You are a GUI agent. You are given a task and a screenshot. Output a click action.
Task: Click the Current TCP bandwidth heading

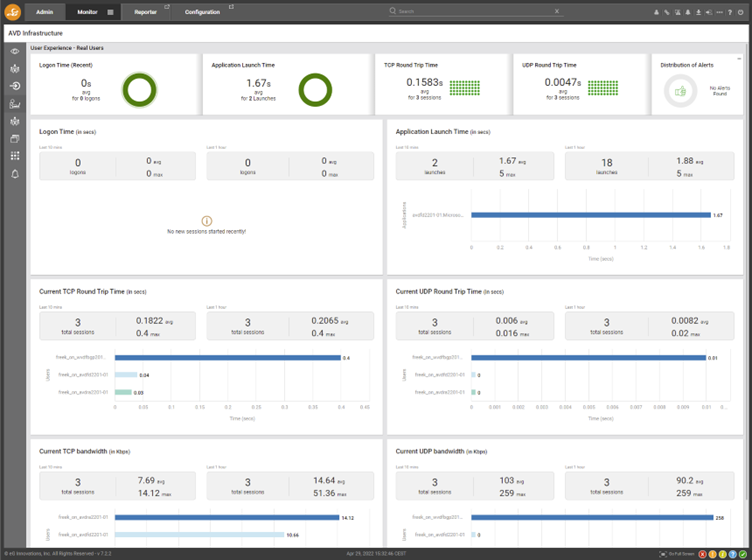(x=84, y=452)
